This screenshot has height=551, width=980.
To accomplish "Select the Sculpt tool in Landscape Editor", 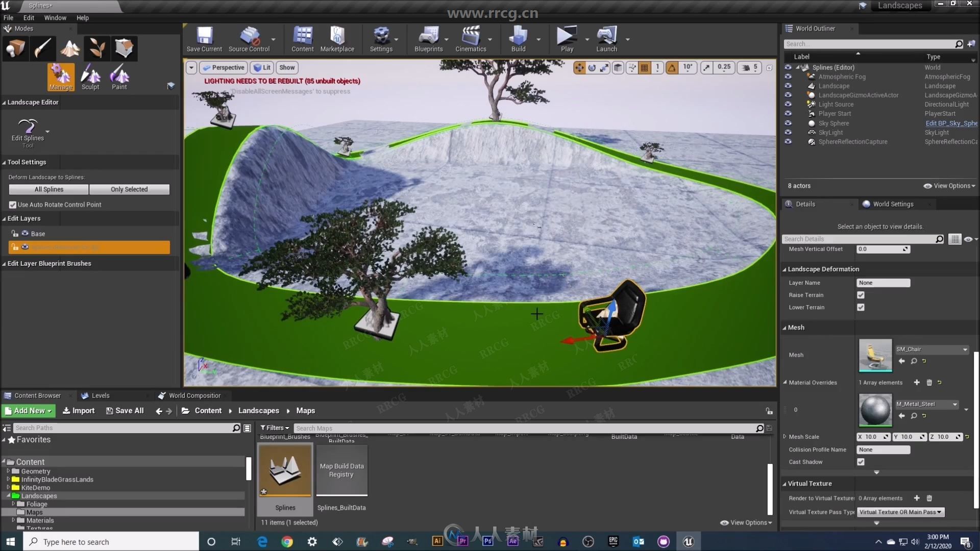I will 90,78.
